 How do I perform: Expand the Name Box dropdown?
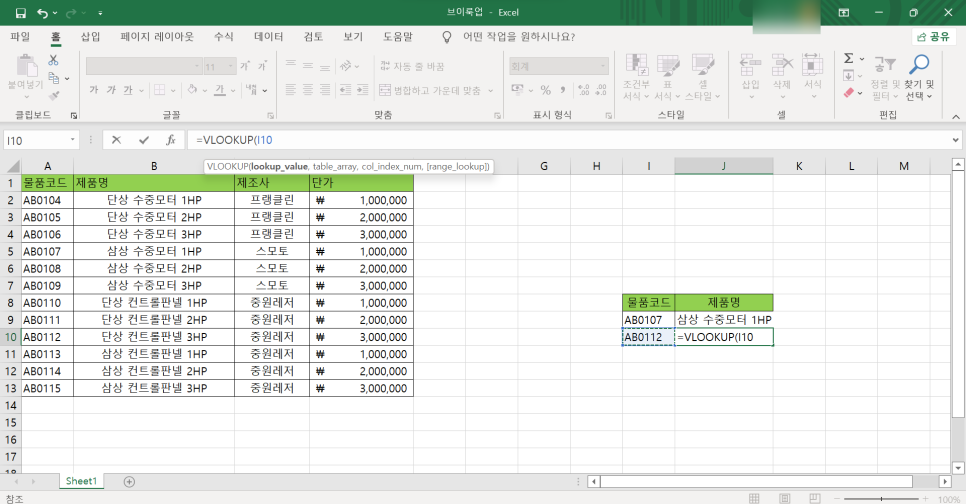coord(73,140)
